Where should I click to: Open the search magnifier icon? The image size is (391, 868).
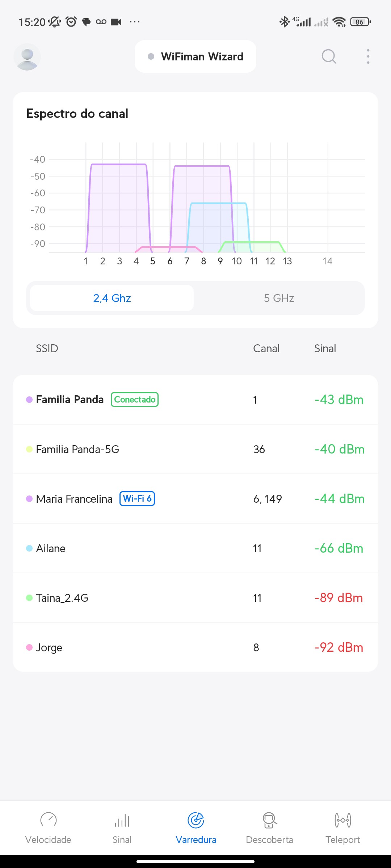click(x=329, y=57)
